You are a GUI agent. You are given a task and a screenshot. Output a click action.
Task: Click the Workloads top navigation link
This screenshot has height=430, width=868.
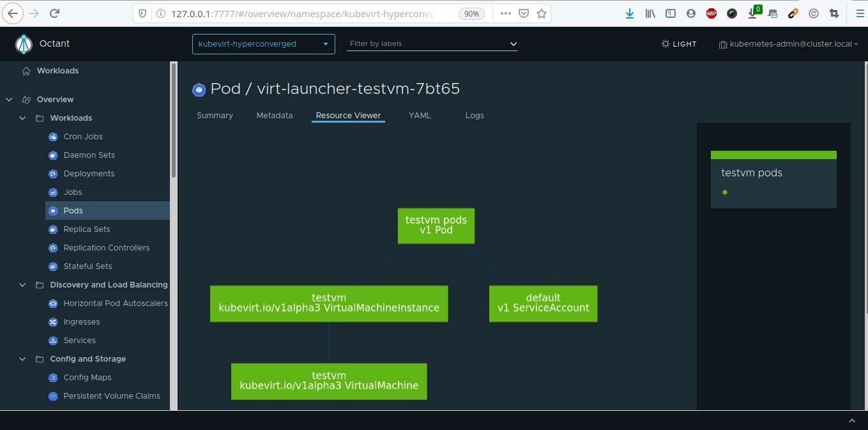coord(57,71)
